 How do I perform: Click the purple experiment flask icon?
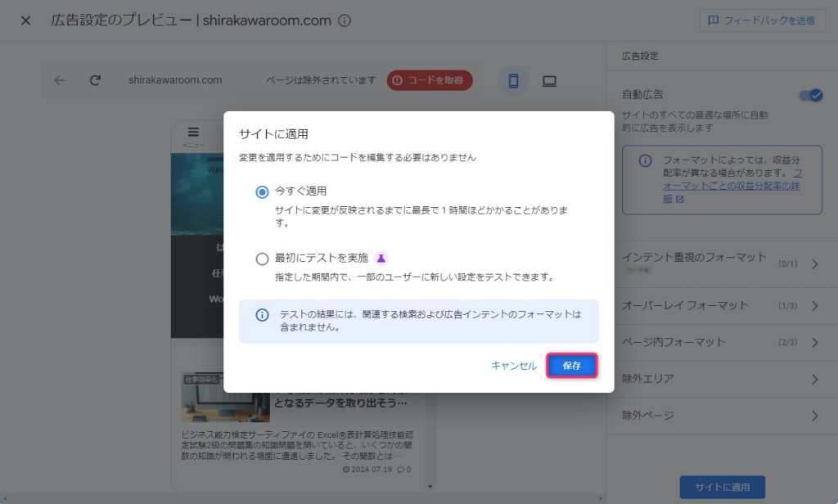tap(381, 258)
